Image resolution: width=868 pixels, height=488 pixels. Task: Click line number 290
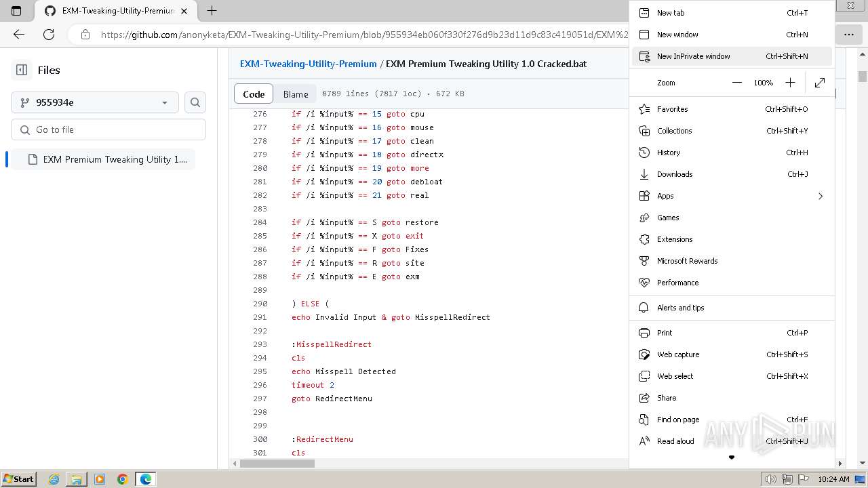click(260, 304)
